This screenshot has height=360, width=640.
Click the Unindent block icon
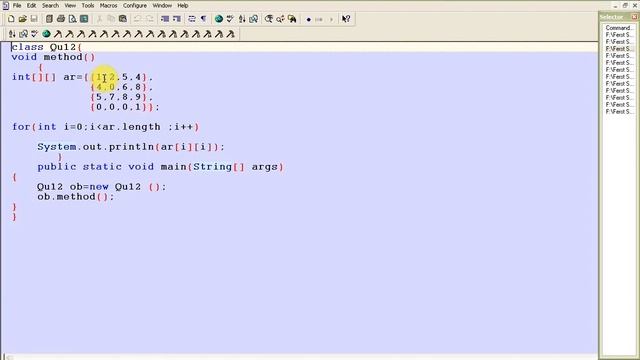tap(176, 19)
